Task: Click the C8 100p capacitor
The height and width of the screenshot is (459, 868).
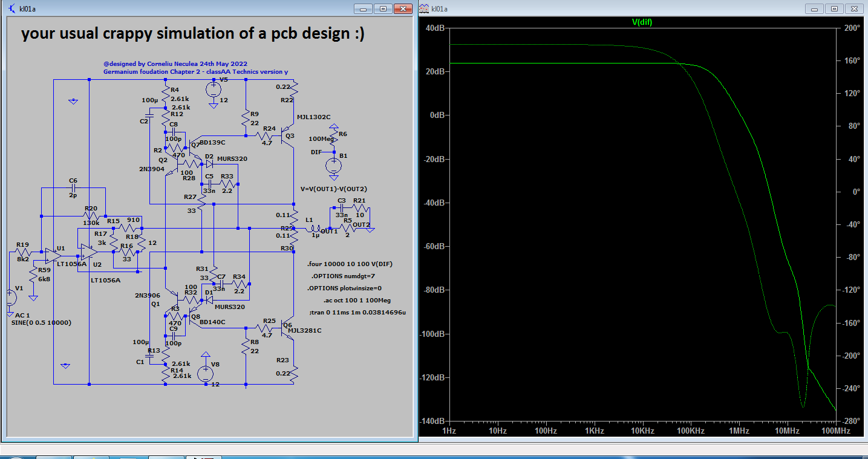Action: coord(172,131)
